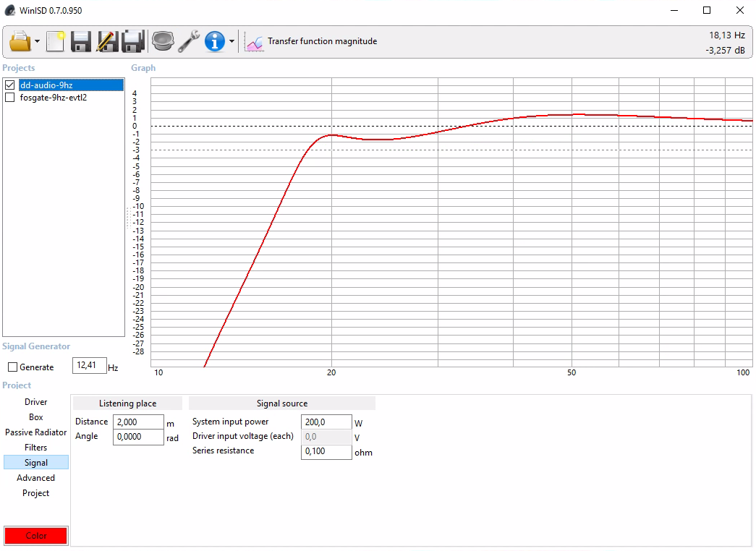Open options with the wrench icon
This screenshot has width=756, height=551.
coord(189,41)
